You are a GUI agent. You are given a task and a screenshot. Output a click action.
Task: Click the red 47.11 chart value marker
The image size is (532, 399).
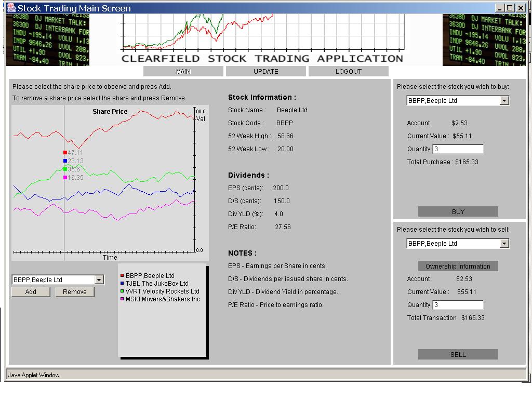(x=65, y=153)
